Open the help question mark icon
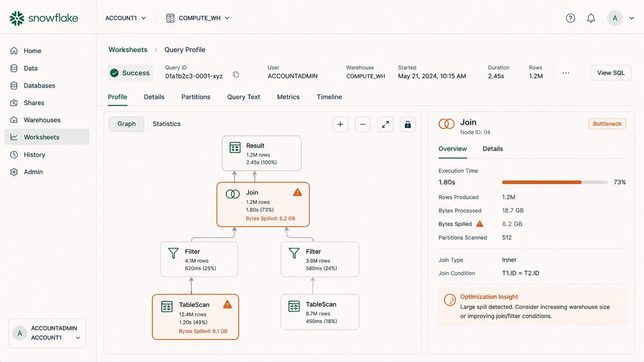This screenshot has width=644, height=362. coord(570,18)
